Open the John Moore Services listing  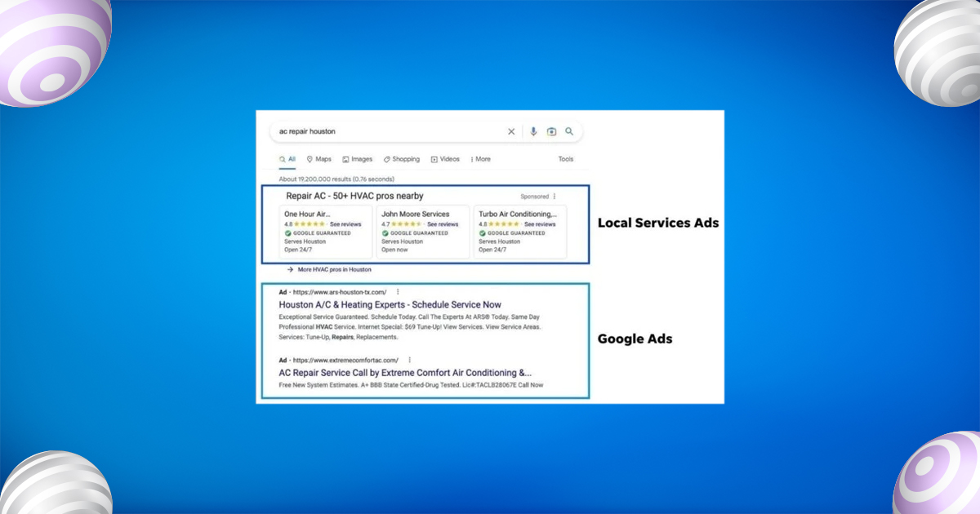[x=415, y=214]
